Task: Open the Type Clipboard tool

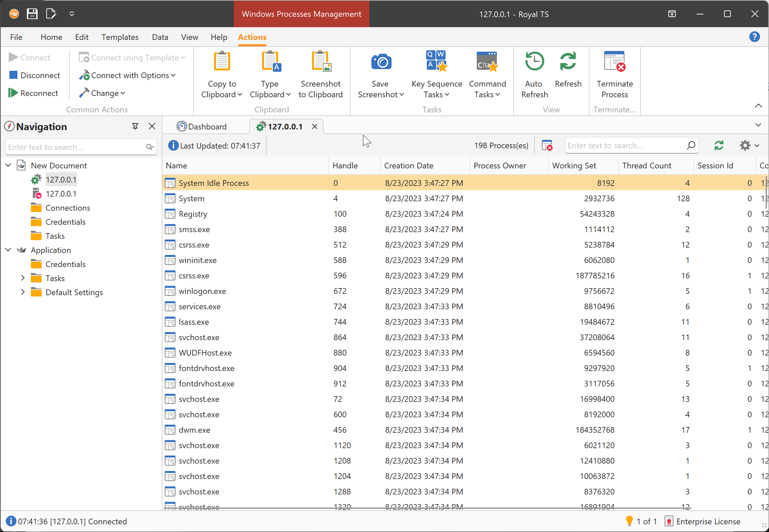Action: (270, 74)
